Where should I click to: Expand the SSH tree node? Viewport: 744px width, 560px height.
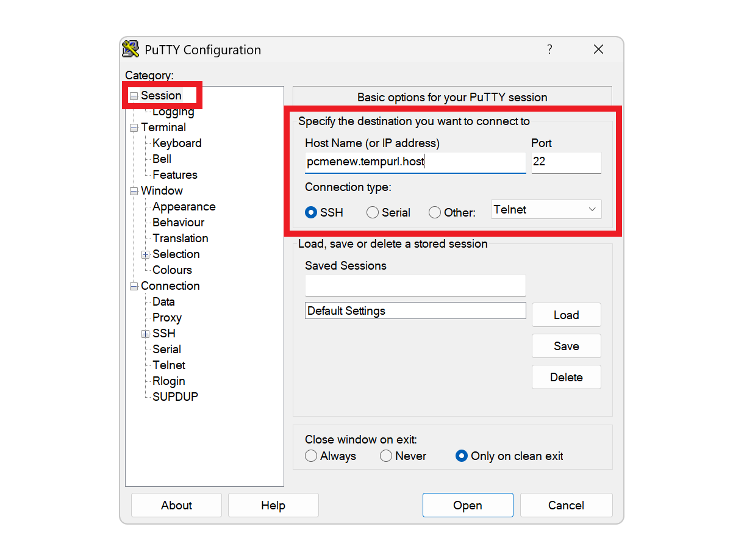point(145,334)
